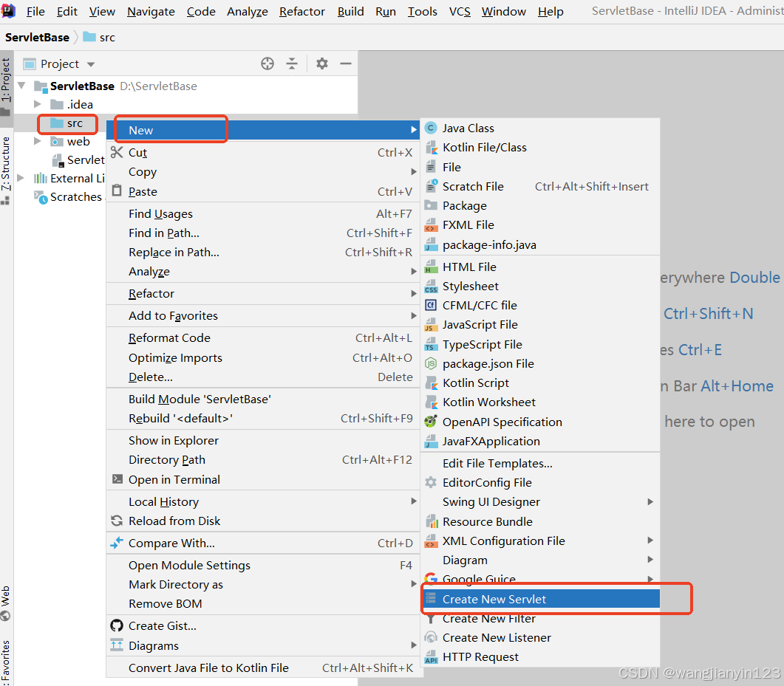Click the Collapse All icon in Project panel
The width and height of the screenshot is (784, 686).
[x=291, y=64]
